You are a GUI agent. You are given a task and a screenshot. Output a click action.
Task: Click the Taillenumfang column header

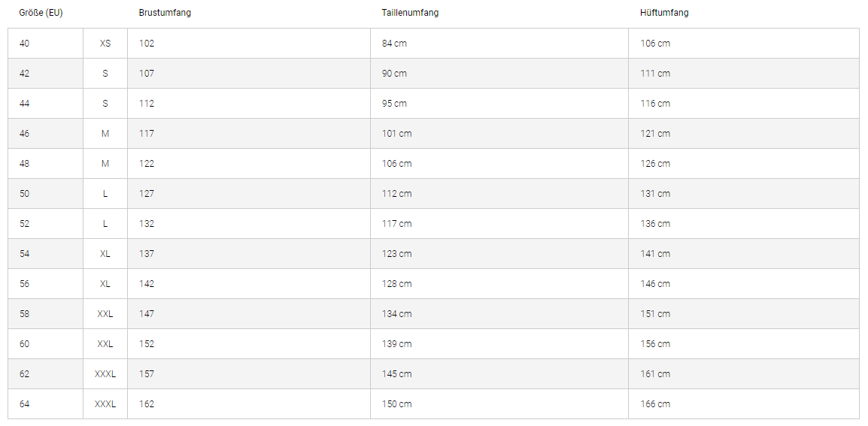pyautogui.click(x=410, y=13)
